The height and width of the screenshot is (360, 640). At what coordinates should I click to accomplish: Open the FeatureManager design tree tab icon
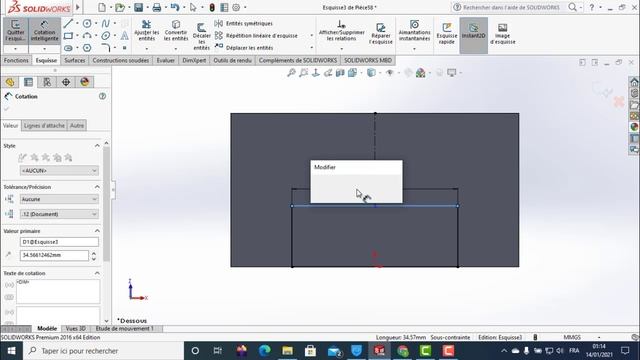tap(10, 82)
